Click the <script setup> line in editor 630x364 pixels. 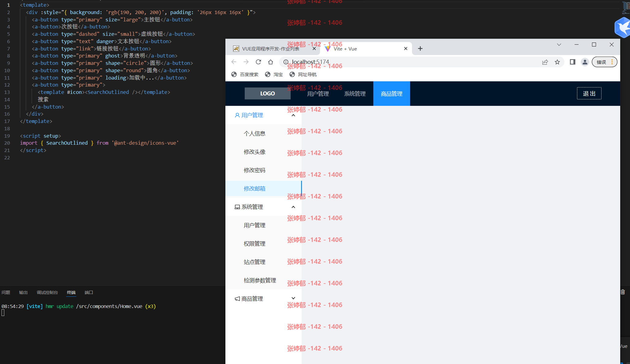(40, 136)
